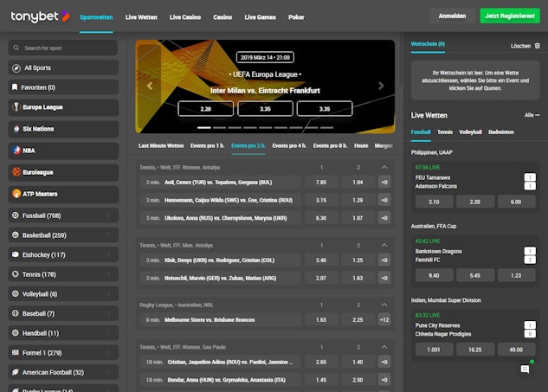Open +12 more bets for Melbourne Storm

384,319
